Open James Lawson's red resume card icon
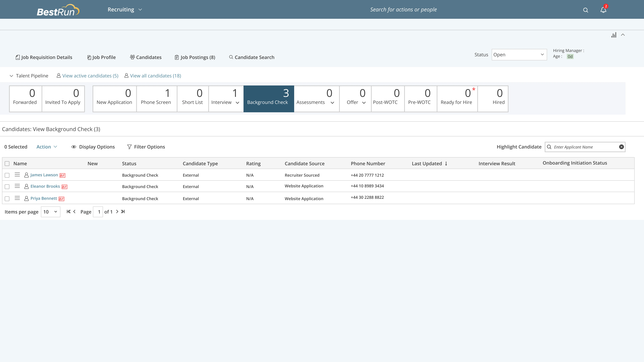This screenshot has width=644, height=362. pos(62,175)
